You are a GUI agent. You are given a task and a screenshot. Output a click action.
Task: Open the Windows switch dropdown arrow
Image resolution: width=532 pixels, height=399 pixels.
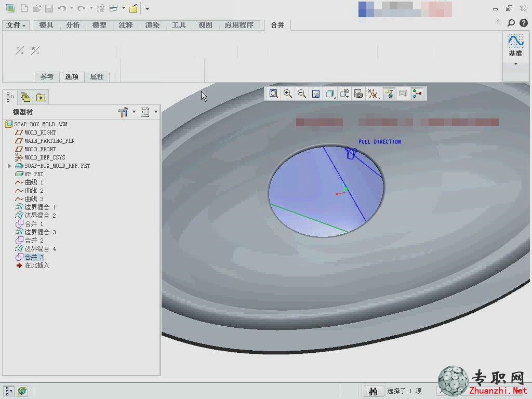coord(124,8)
